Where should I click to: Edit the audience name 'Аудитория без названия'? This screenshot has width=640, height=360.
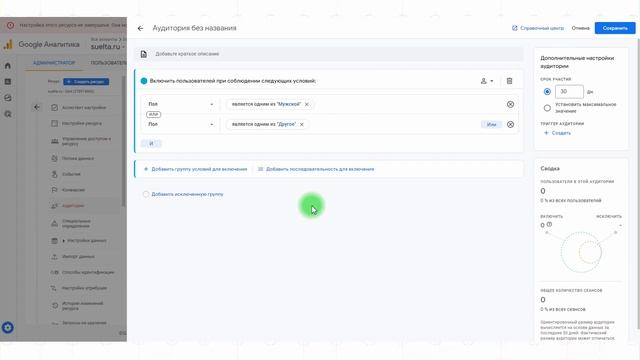pyautogui.click(x=194, y=28)
